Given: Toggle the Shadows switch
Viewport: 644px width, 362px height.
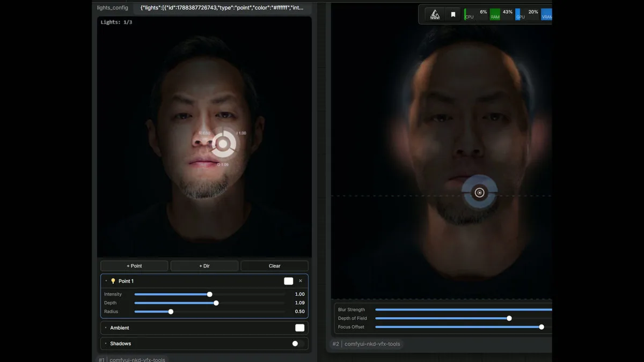Looking at the screenshot, I should click(x=298, y=344).
